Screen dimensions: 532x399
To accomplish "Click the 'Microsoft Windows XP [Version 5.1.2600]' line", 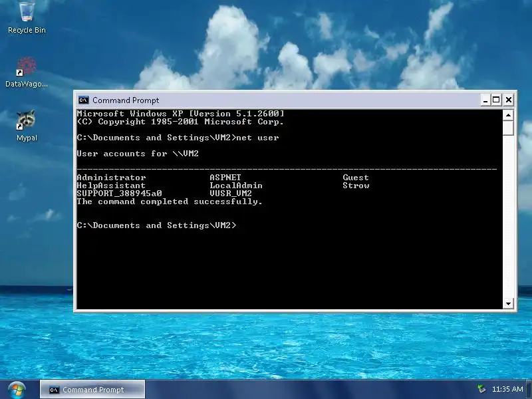I will coord(180,114).
